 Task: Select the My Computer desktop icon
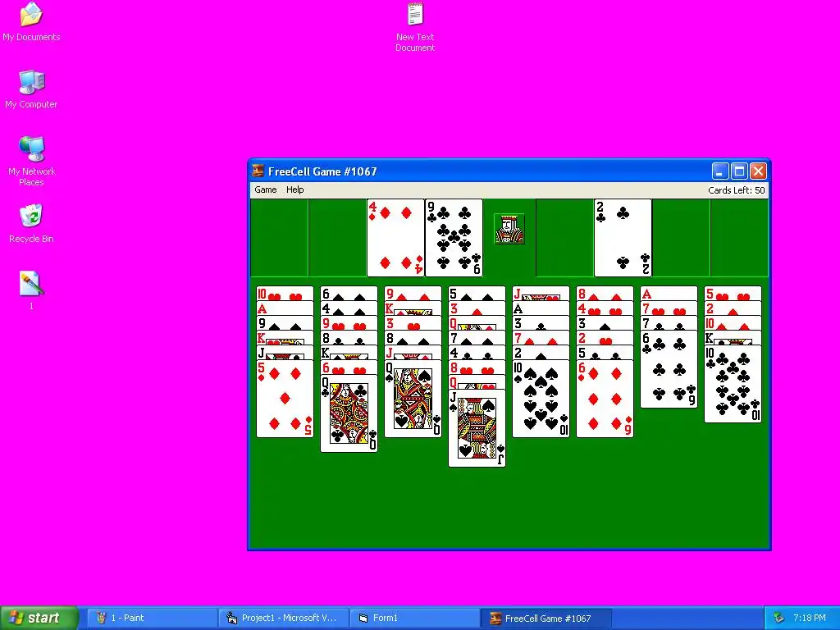(x=31, y=89)
